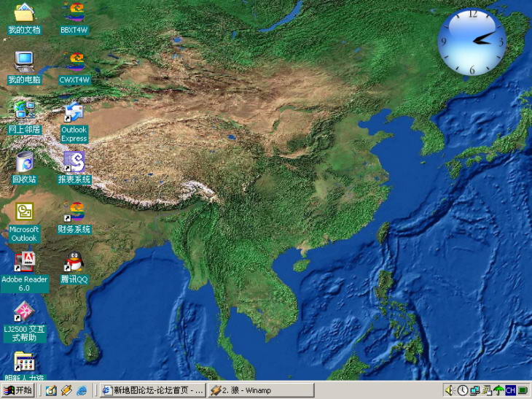Image resolution: width=532 pixels, height=399 pixels.
Task: Select the Microsoft Outlook desktop icon
Action: [x=24, y=212]
